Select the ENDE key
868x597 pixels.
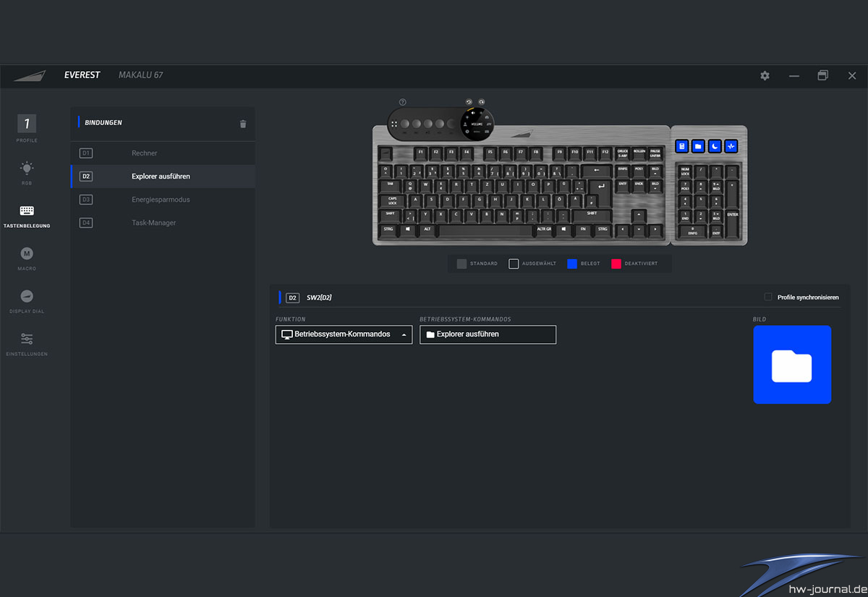click(639, 185)
